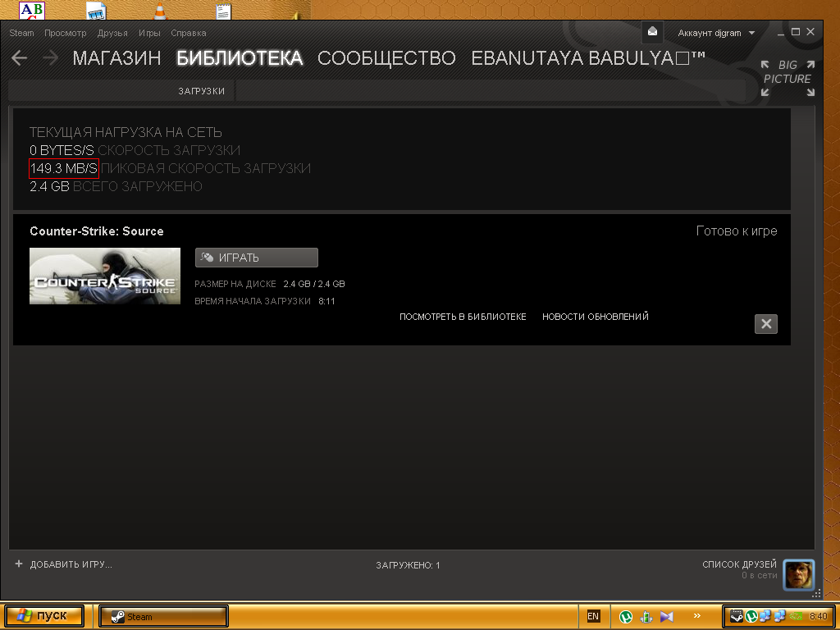Go forward with the right arrow
Image resolution: width=840 pixels, height=630 pixels.
(x=50, y=58)
